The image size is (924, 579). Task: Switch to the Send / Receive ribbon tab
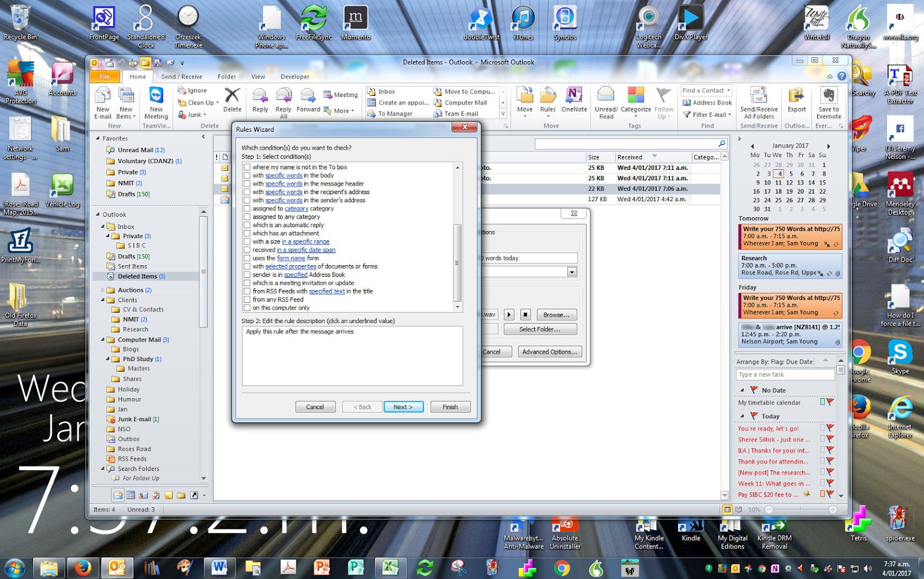182,76
